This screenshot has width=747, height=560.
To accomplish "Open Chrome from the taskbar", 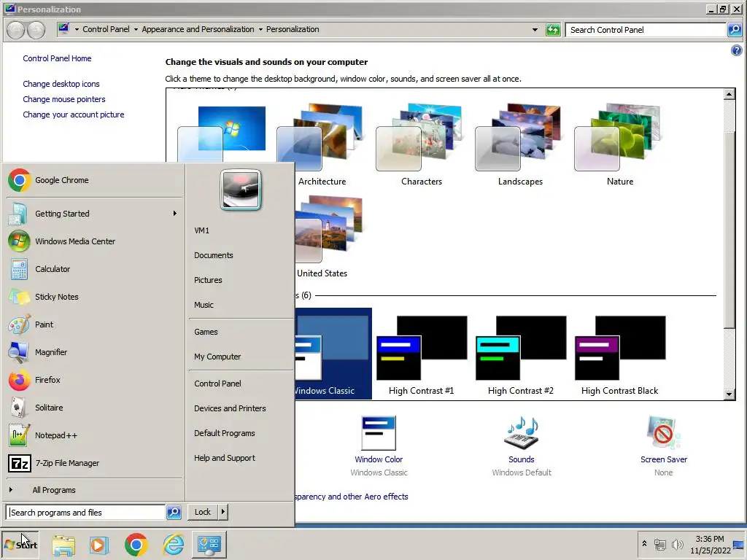I will (x=136, y=545).
